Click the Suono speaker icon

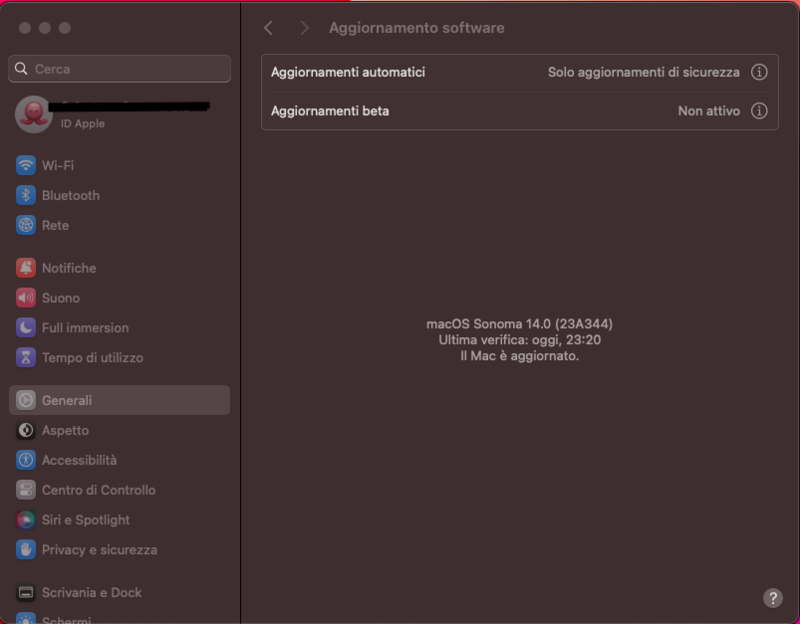click(x=26, y=298)
